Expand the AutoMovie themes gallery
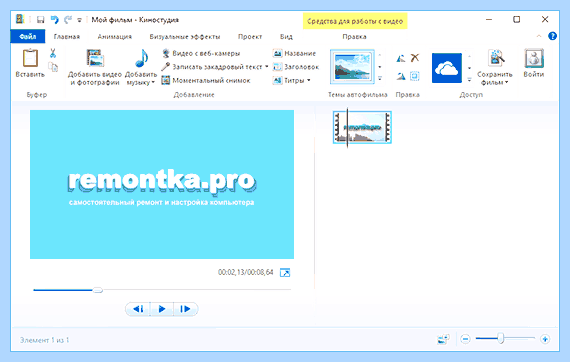The width and height of the screenshot is (570, 362). pyautogui.click(x=380, y=79)
